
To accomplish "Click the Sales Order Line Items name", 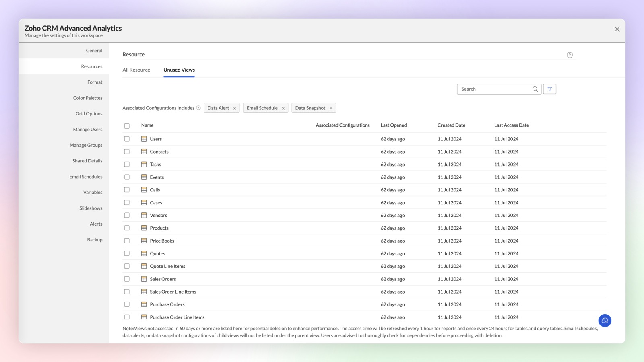I will [173, 292].
